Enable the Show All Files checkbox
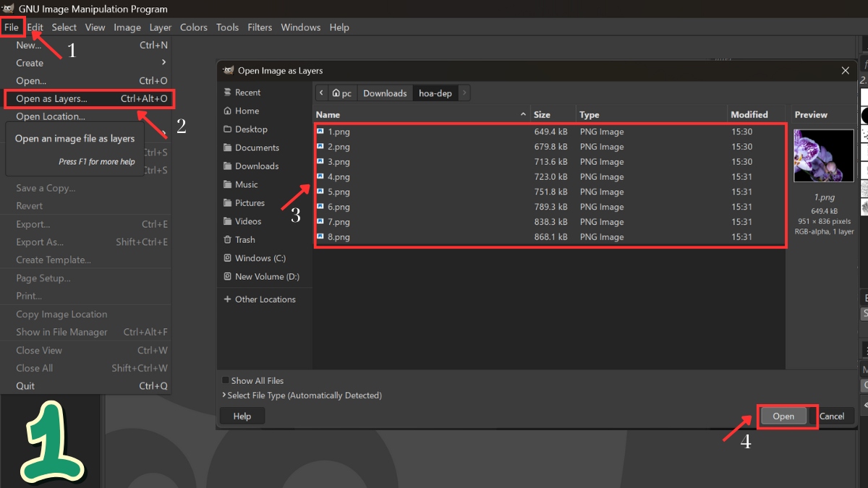The width and height of the screenshot is (868, 488). (x=226, y=381)
